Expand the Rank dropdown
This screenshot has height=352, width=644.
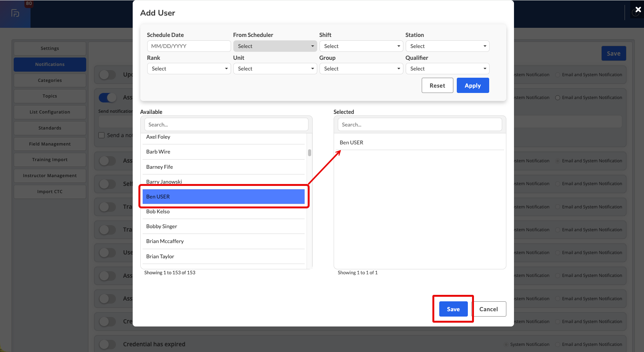click(189, 69)
